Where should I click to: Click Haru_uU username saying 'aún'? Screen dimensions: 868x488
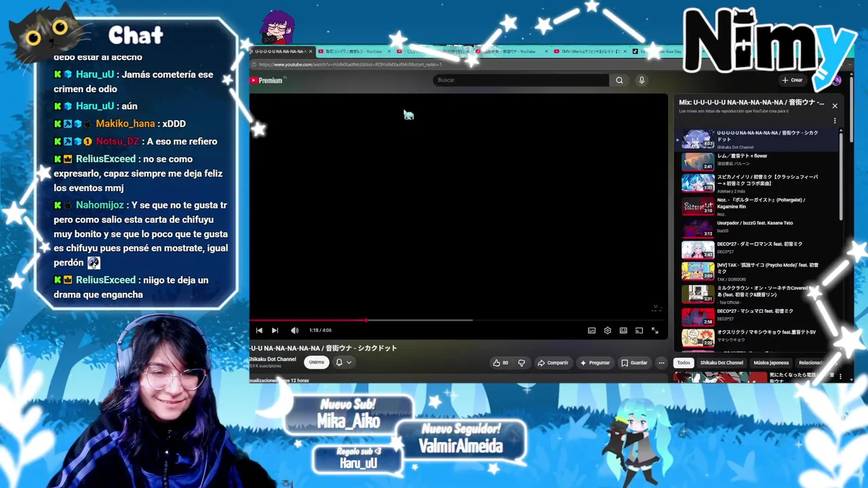[x=95, y=106]
